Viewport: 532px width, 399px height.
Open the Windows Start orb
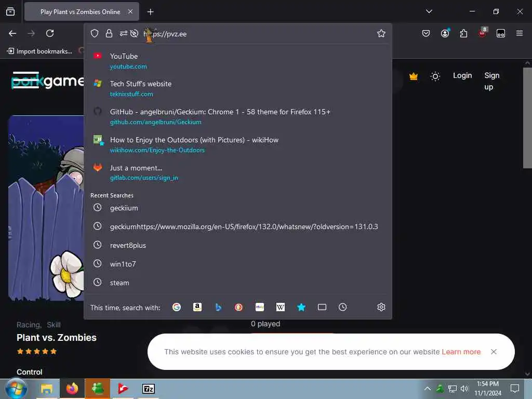pos(16,389)
